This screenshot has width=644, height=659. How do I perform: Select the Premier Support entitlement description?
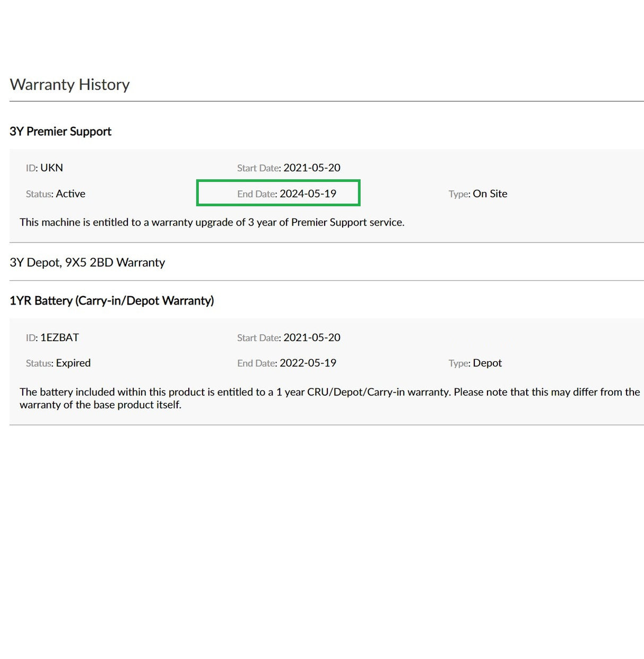click(x=212, y=222)
